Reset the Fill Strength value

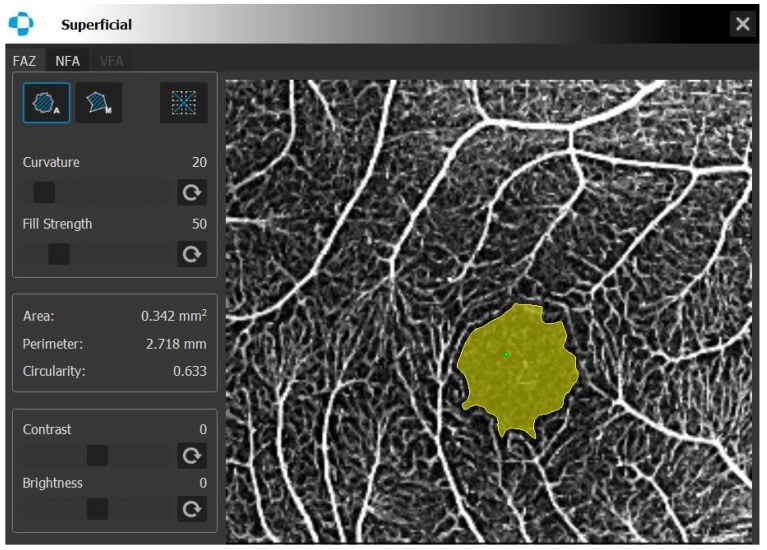(x=192, y=254)
